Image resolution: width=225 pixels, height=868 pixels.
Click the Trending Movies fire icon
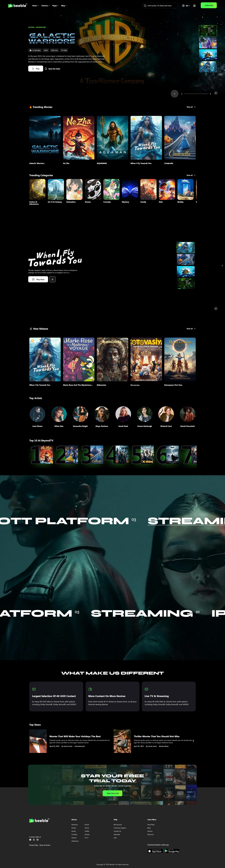31,107
